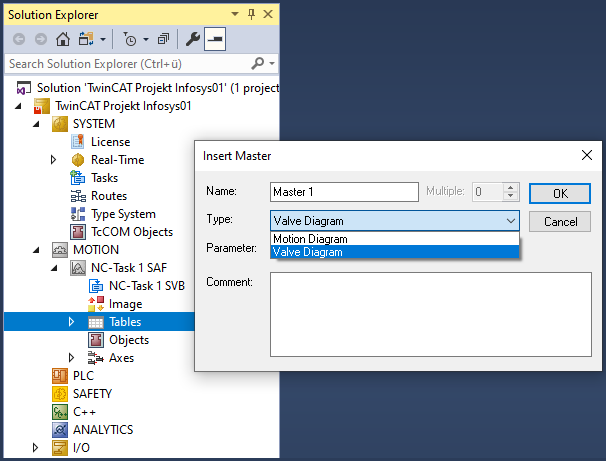This screenshot has height=461, width=606.
Task: Close the Solution Explorer panel
Action: coord(268,14)
